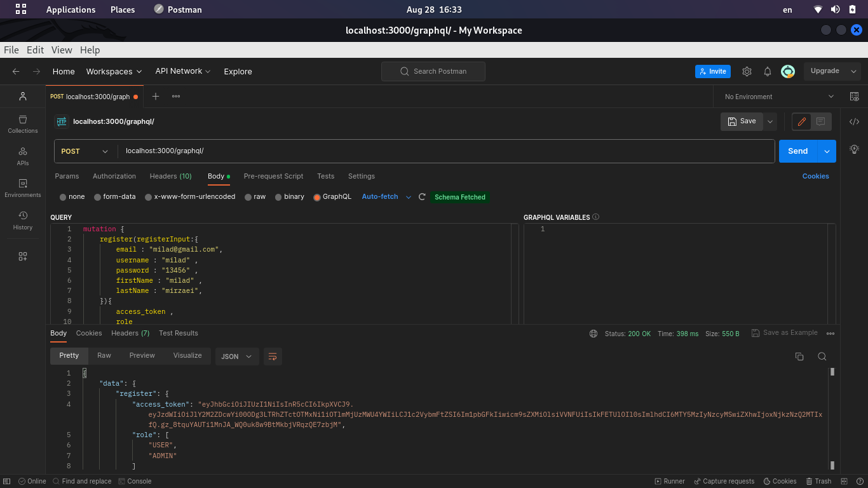868x488 pixels.
Task: Open the APIs sidebar panel
Action: [x=23, y=156]
